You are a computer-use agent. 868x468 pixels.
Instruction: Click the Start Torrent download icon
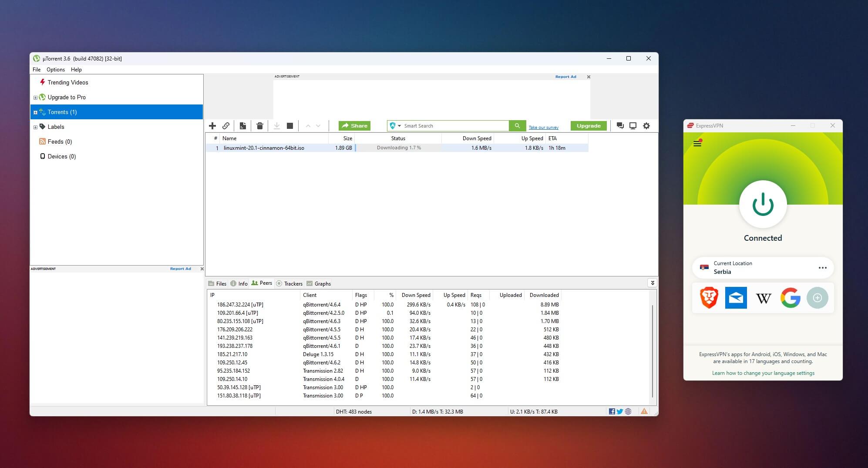pyautogui.click(x=276, y=126)
